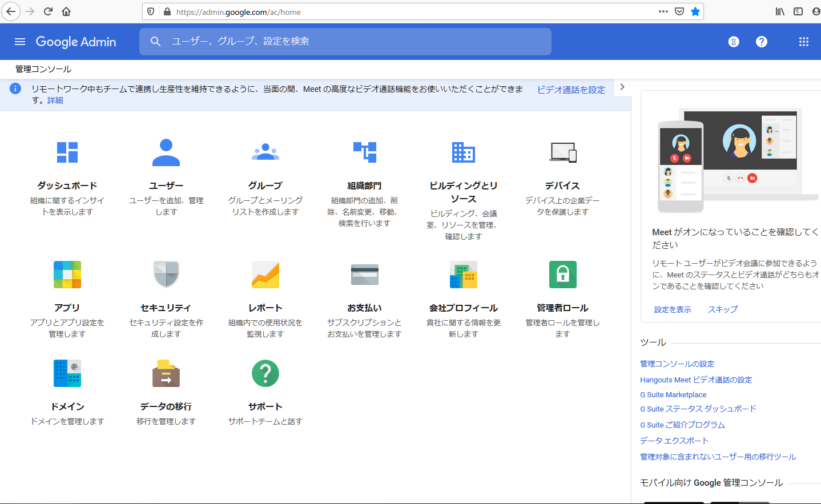Viewport: 821px width, 504px height.
Task: Open the Google apps grid launcher
Action: coord(804,42)
